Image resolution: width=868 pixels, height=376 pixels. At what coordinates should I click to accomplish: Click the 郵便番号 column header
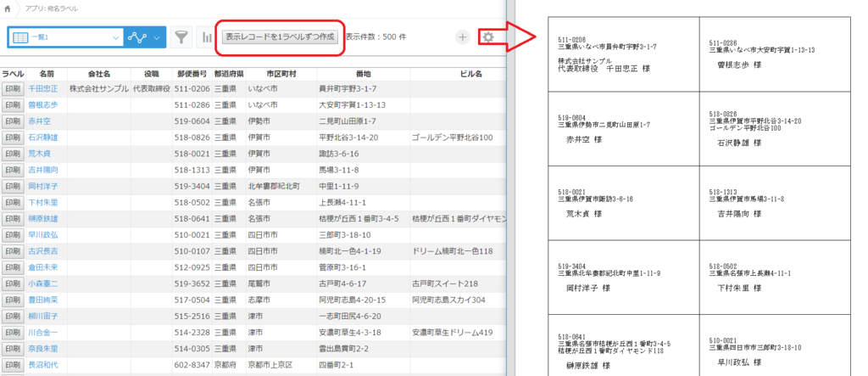pos(192,74)
